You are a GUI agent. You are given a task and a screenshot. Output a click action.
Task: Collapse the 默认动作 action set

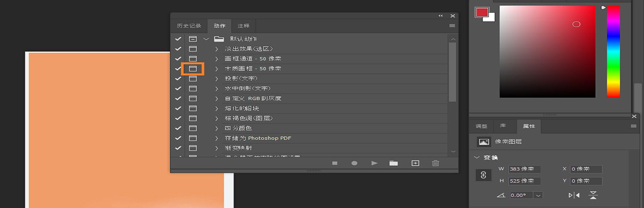tap(206, 39)
